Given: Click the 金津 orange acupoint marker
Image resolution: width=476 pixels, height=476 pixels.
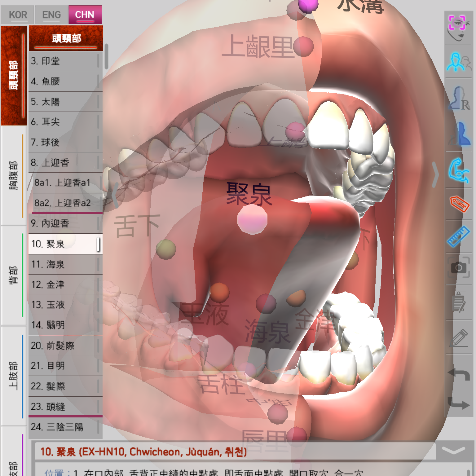Looking at the screenshot, I should tap(297, 298).
